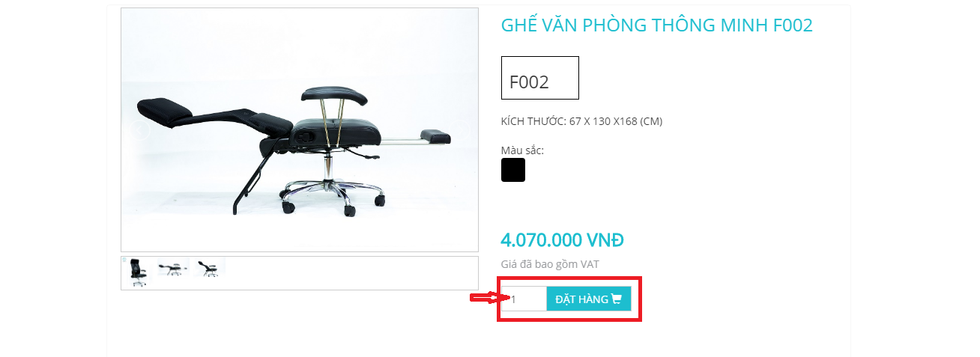Click the Giá đã bao gồm VAT note

550,264
